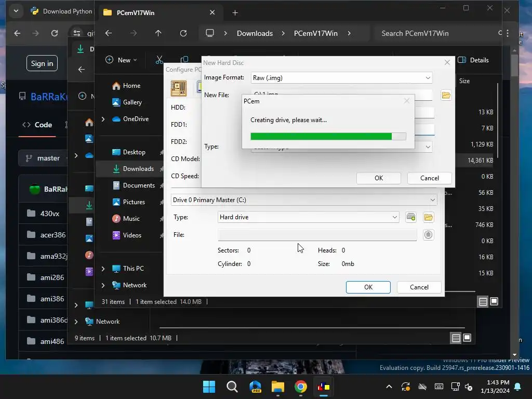Click the Sign in button on GitHub
This screenshot has height=399, width=532.
point(42,63)
